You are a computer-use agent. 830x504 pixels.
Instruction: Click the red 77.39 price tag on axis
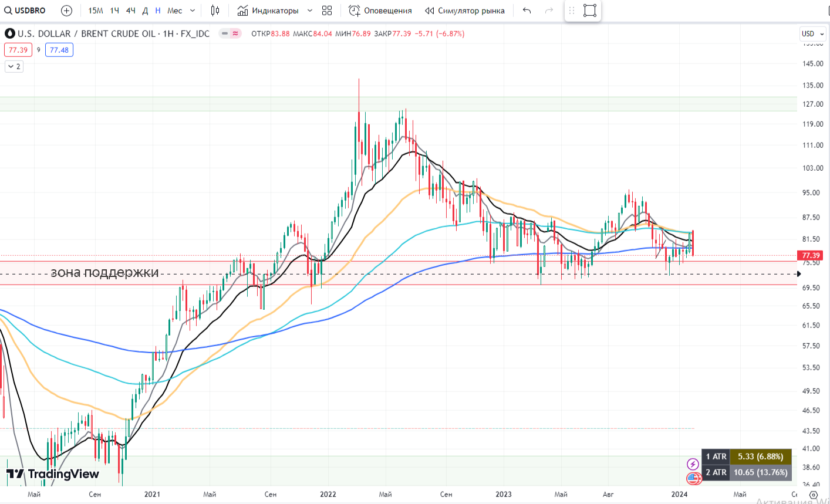811,255
